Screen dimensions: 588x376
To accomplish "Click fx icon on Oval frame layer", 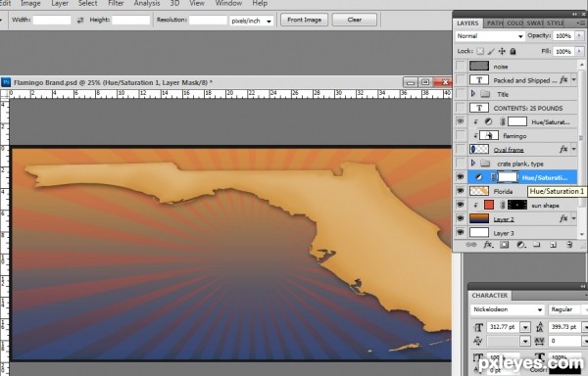I will coord(563,150).
